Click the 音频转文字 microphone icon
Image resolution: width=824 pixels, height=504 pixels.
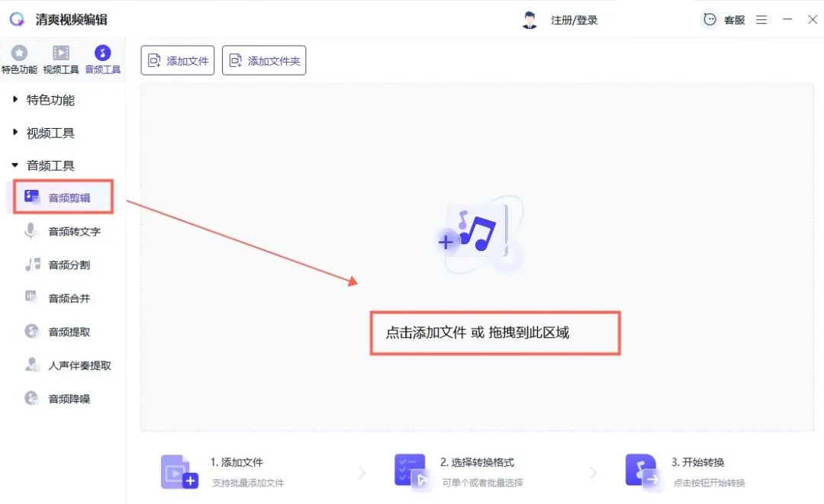point(31,231)
